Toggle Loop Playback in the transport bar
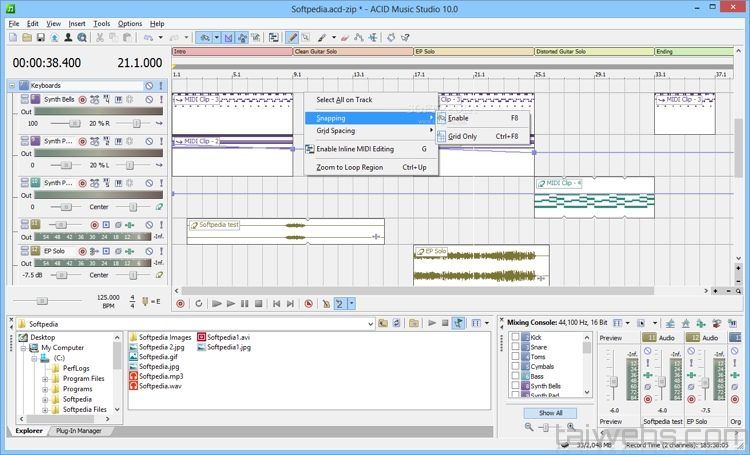This screenshot has height=455, width=750. click(199, 303)
